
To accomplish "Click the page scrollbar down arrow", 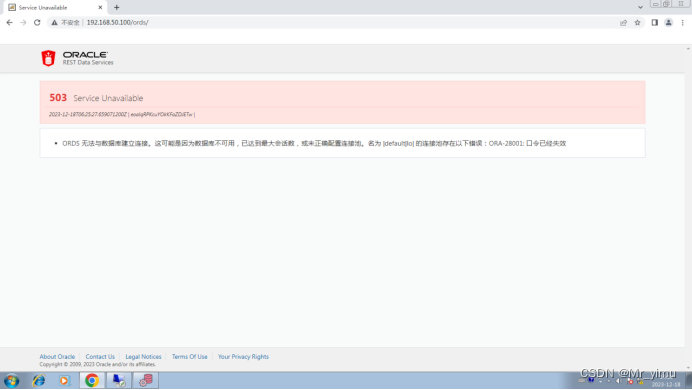I will 688,368.
